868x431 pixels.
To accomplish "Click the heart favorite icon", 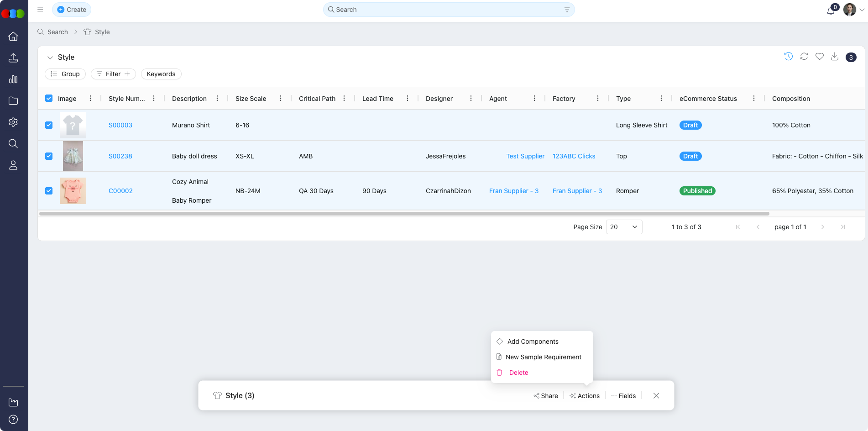I will (820, 57).
